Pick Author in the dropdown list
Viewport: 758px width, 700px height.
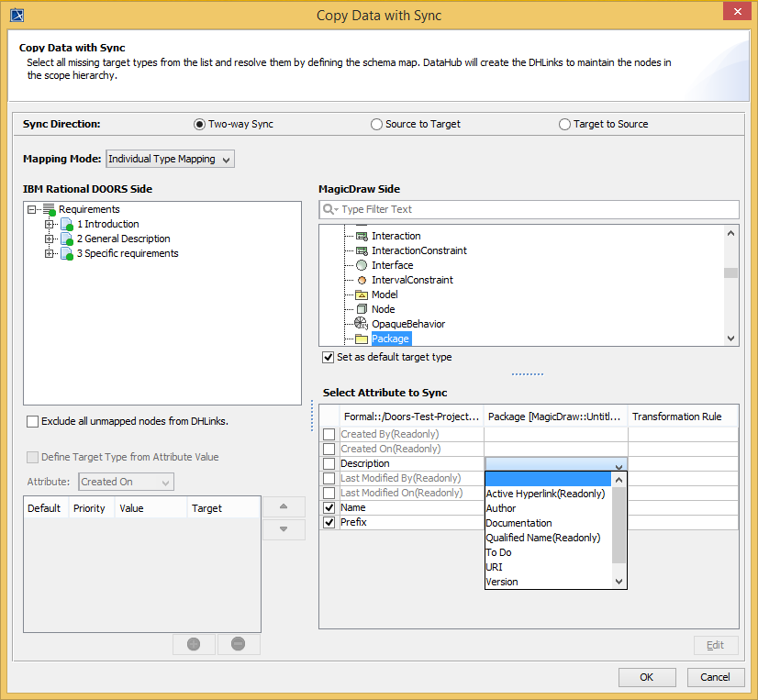click(501, 508)
